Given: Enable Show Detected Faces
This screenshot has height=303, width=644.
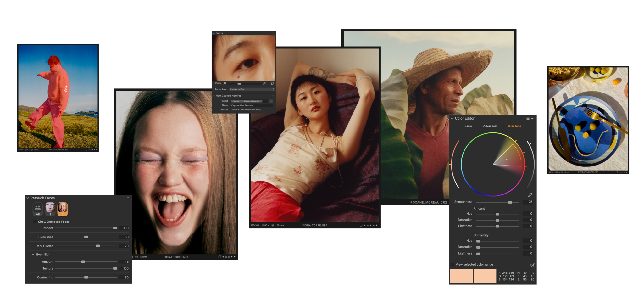Looking at the screenshot, I should coord(36,222).
